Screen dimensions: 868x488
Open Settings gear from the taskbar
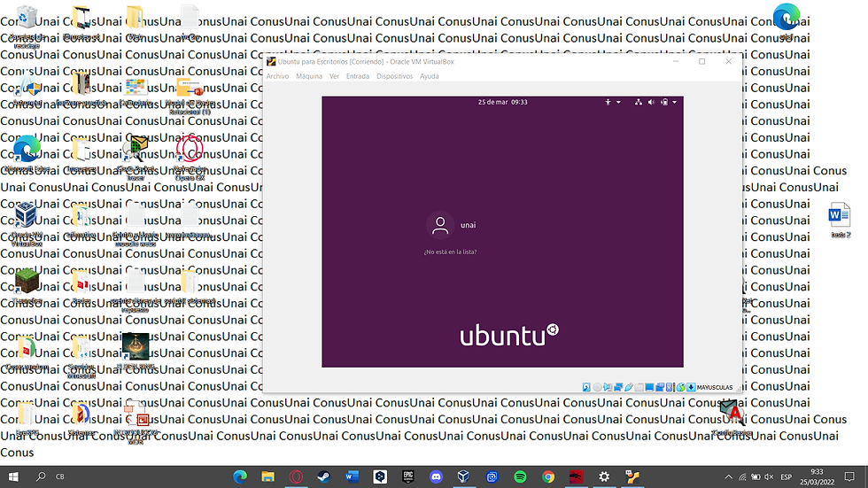[x=604, y=476]
